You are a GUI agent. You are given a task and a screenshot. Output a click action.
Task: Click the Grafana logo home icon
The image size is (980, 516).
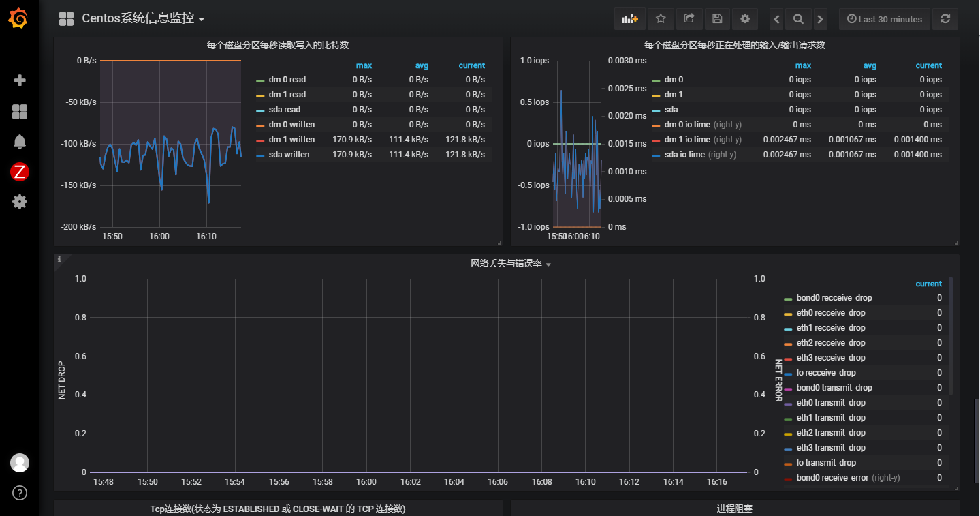click(x=19, y=19)
